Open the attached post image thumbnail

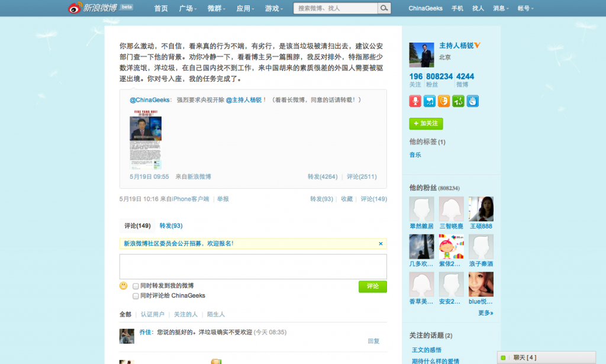(146, 140)
